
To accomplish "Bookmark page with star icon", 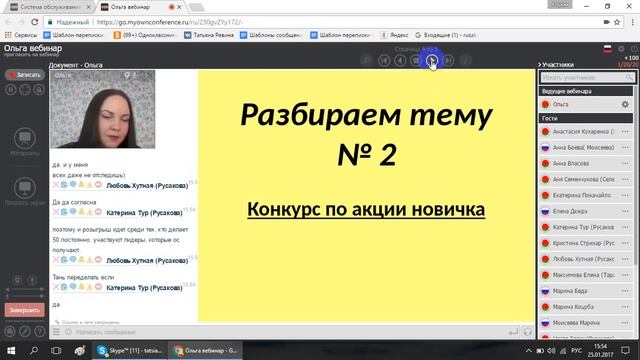I will [617, 22].
